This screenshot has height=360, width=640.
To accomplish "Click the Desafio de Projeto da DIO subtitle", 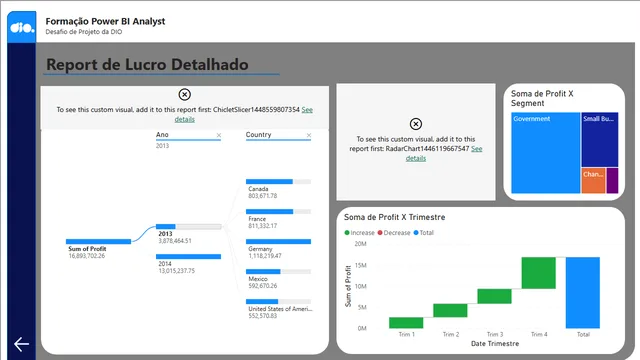I will (x=84, y=32).
